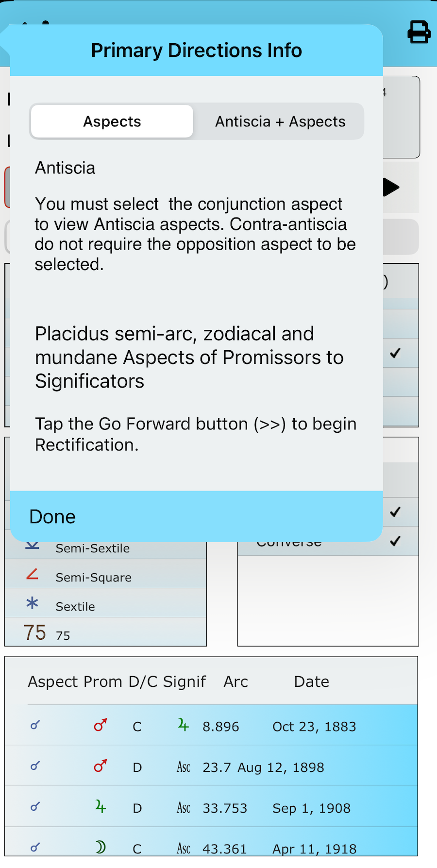This screenshot has height=868, width=437.
Task: Click the Arc column header
Action: coord(235,682)
